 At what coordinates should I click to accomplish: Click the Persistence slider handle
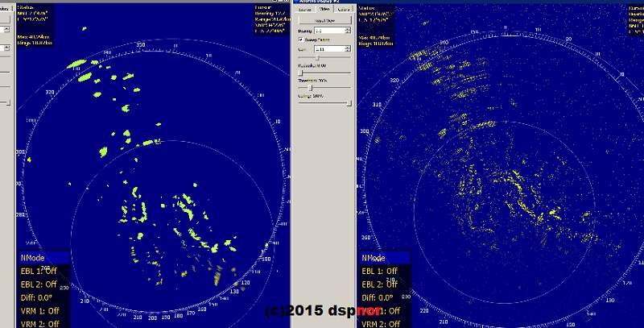300,73
